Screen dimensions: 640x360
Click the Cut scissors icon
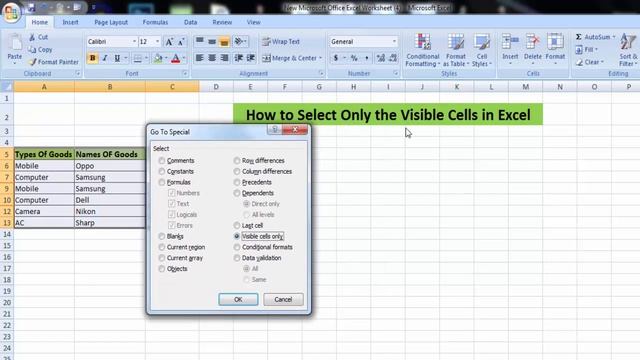click(x=32, y=37)
